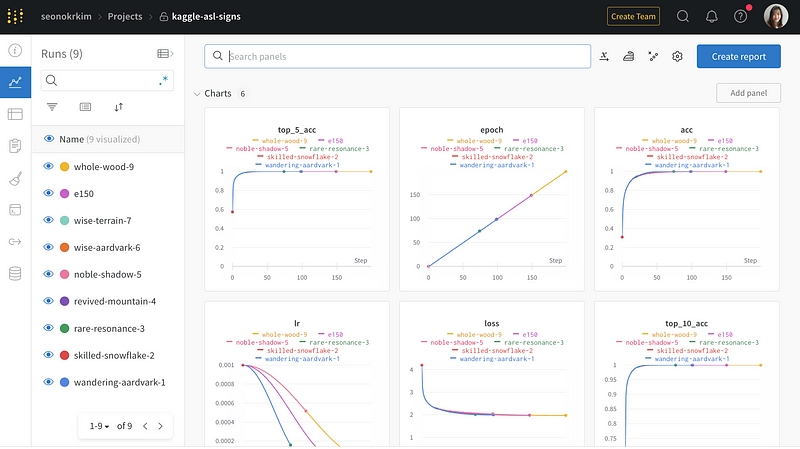This screenshot has height=449, width=800.
Task: Hide the wise-terrain-7 run
Action: [48, 220]
